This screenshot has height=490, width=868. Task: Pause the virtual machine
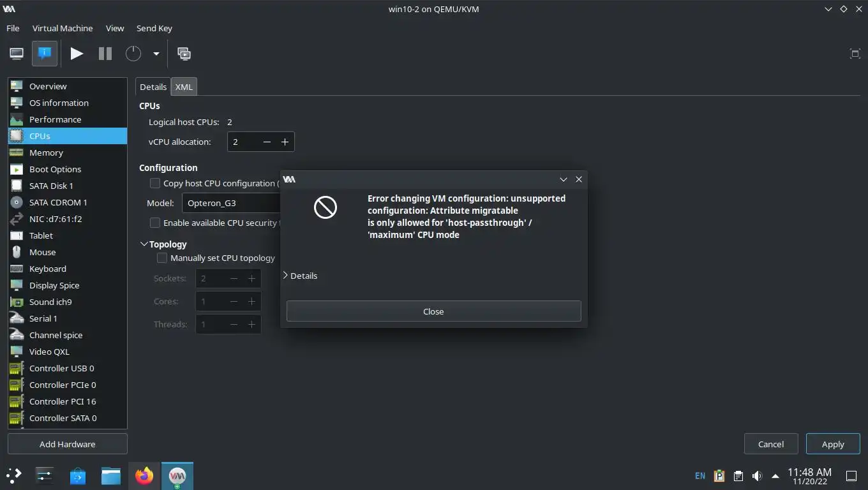[x=105, y=54]
